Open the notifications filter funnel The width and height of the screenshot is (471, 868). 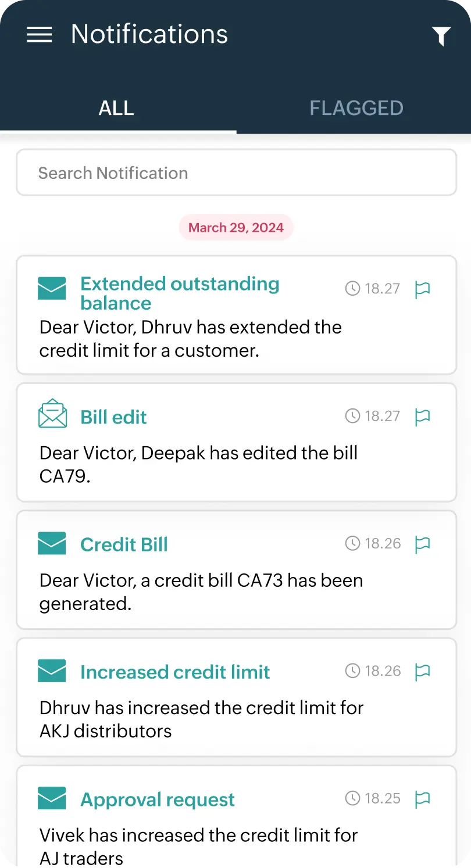point(441,37)
